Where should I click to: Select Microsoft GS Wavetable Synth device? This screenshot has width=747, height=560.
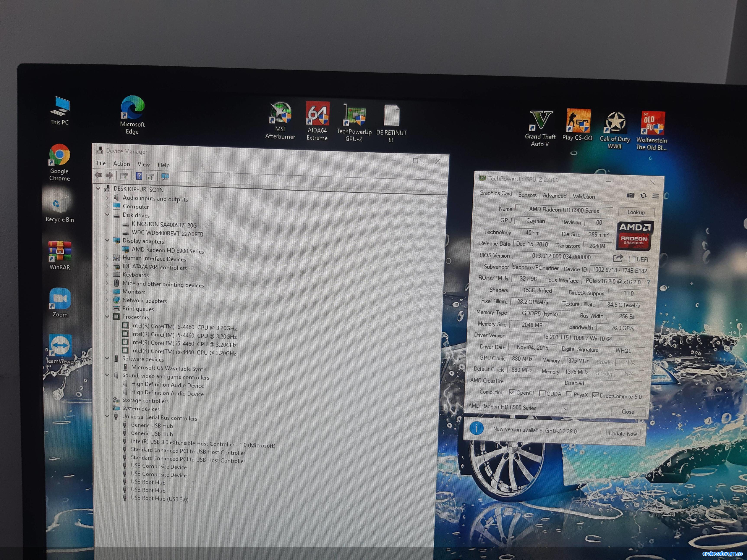coord(169,368)
